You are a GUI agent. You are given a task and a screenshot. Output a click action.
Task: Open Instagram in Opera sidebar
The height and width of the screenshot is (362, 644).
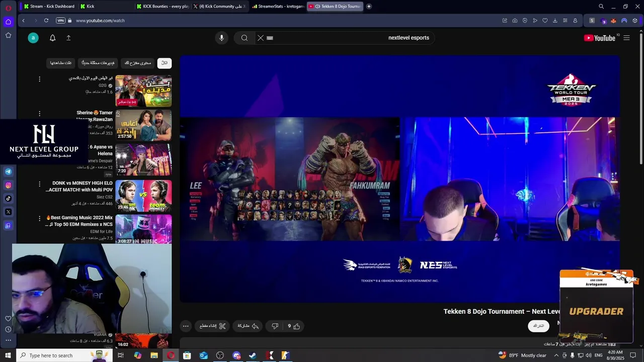coord(8,185)
